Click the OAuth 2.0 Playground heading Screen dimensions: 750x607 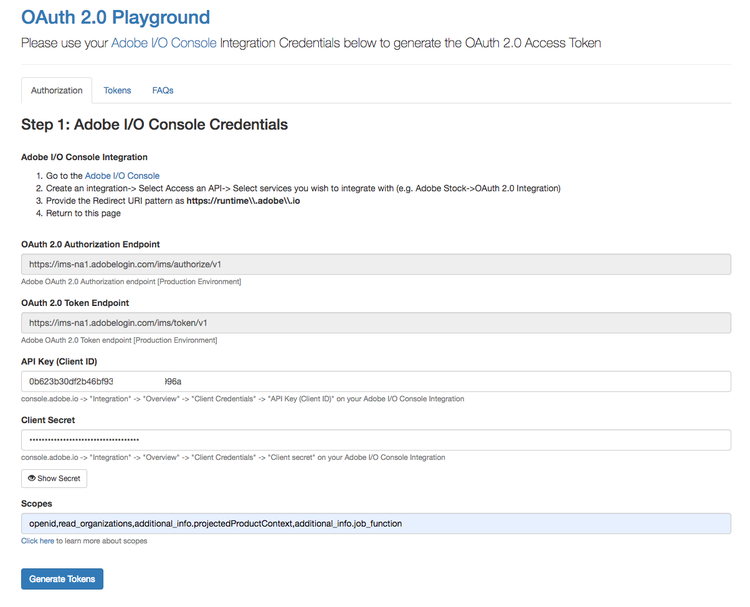pyautogui.click(x=115, y=17)
